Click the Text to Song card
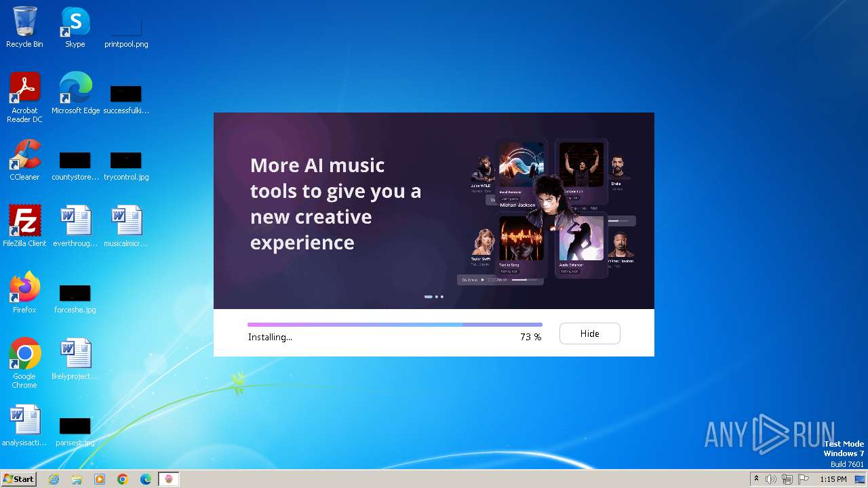 click(521, 245)
